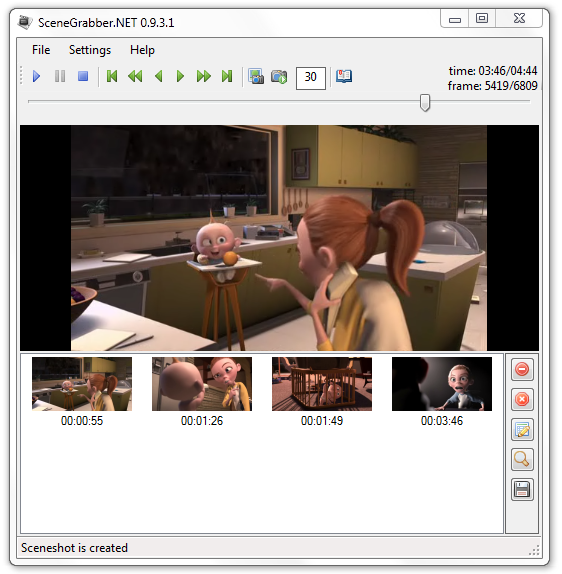
Task: Select the 00:01:49 sceneshot thumbnail
Action: [322, 384]
